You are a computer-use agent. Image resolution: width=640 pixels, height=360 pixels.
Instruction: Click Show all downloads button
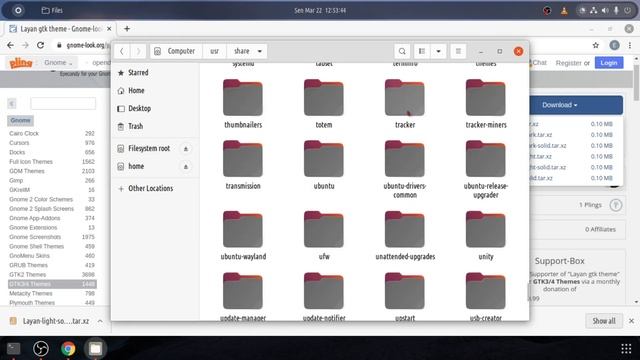coord(604,321)
